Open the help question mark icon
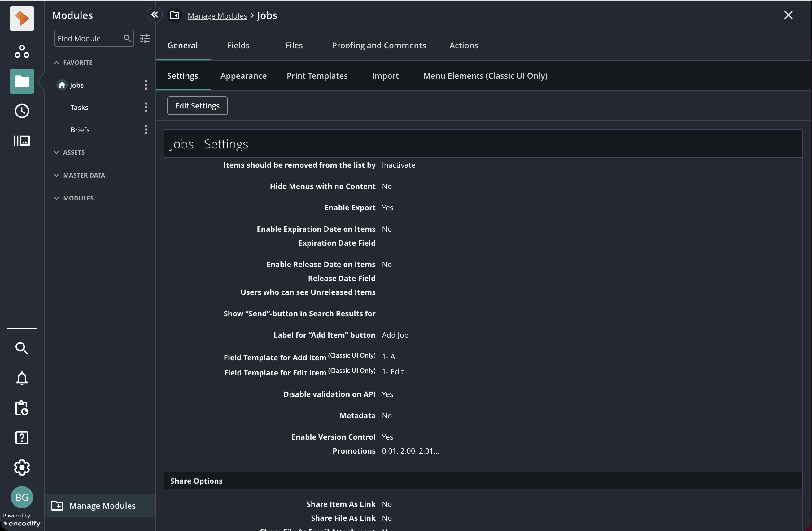The width and height of the screenshot is (812, 531). tap(22, 437)
